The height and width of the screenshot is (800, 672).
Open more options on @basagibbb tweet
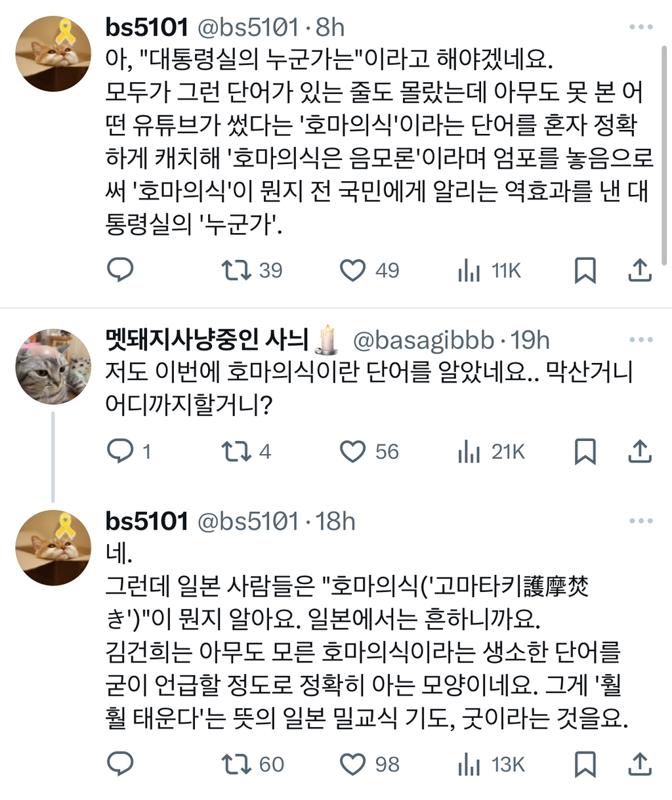click(640, 340)
